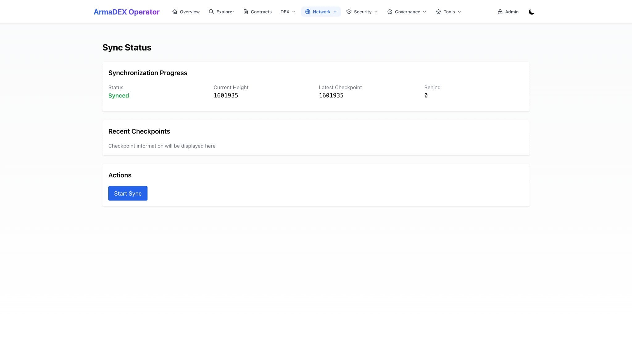Screen dimensions: 632x364
Task: Click the document icon next to Contracts
Action: [246, 12]
